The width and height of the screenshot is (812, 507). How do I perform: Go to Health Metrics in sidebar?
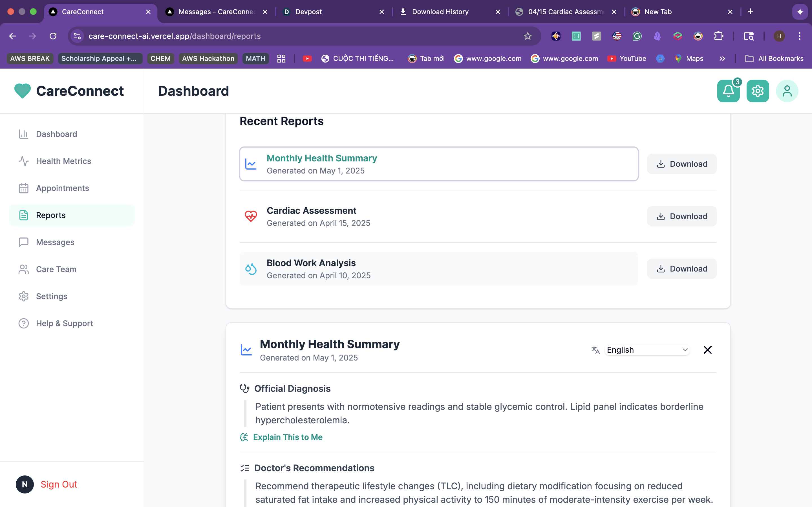(63, 161)
